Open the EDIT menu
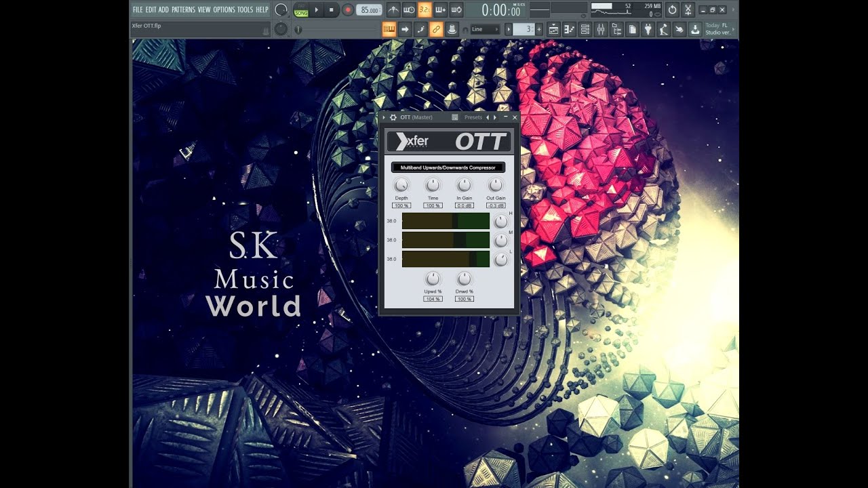 151,9
